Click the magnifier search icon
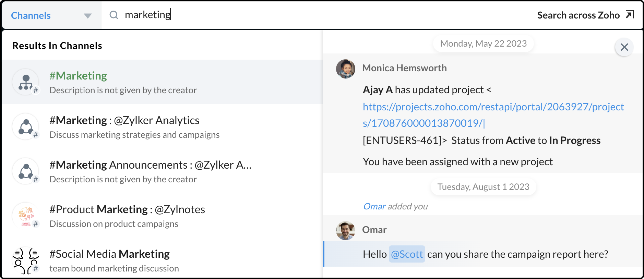Image resolution: width=644 pixels, height=279 pixels. pos(114,15)
